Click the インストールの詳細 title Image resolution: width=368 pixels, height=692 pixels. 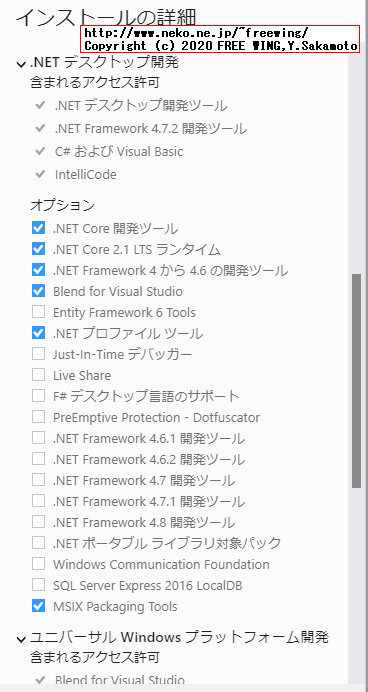pyautogui.click(x=106, y=17)
